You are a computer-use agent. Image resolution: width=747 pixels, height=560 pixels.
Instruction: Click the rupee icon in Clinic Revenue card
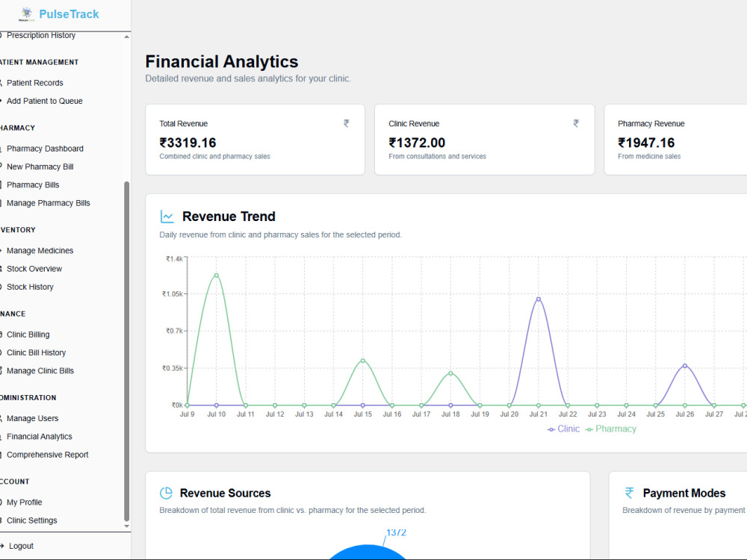[x=576, y=123]
